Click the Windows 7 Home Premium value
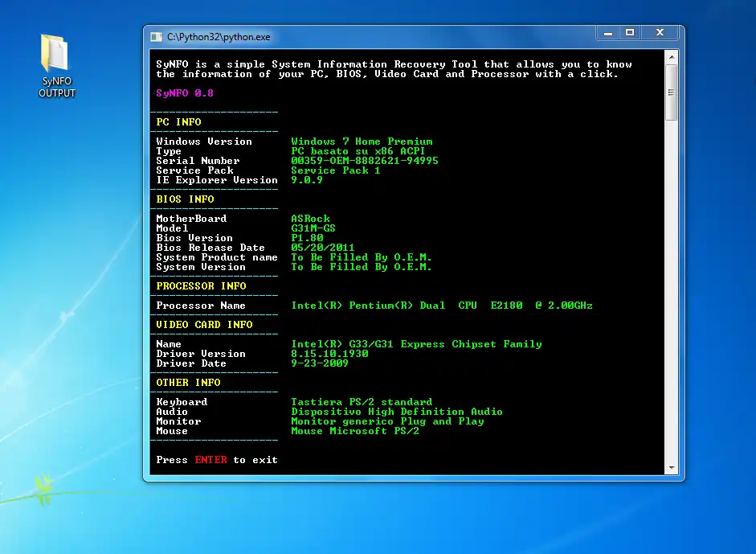 click(362, 142)
